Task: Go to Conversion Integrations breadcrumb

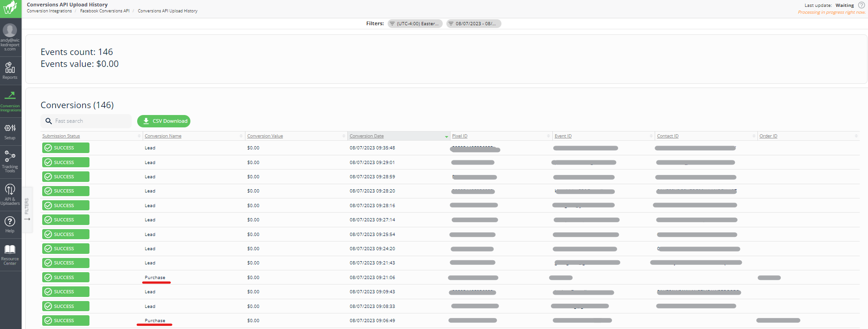Action: [x=49, y=11]
